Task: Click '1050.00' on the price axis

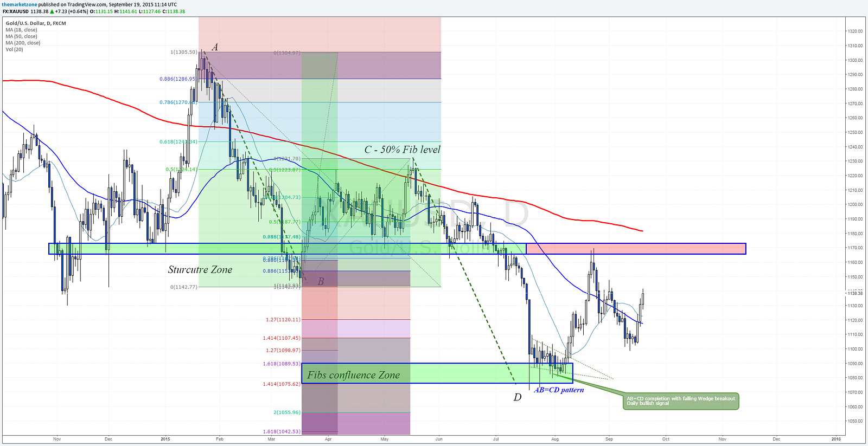Action: coord(856,421)
